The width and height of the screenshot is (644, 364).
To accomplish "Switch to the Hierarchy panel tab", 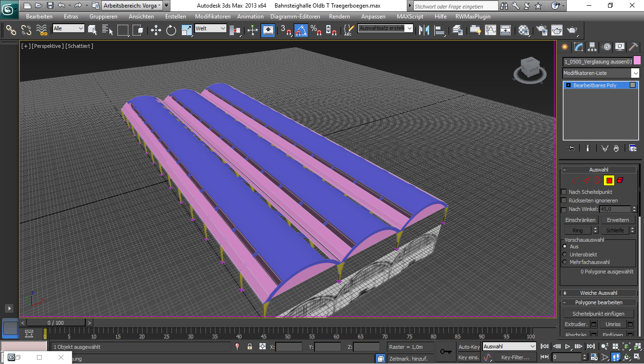I will pos(592,47).
